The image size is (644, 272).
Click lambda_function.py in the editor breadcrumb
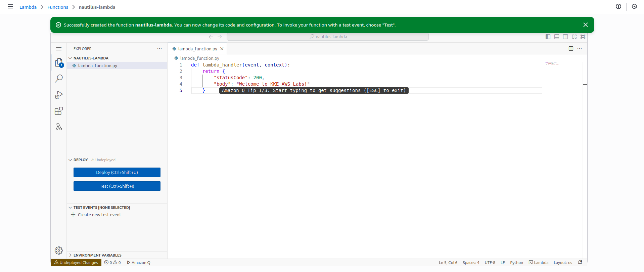point(199,58)
